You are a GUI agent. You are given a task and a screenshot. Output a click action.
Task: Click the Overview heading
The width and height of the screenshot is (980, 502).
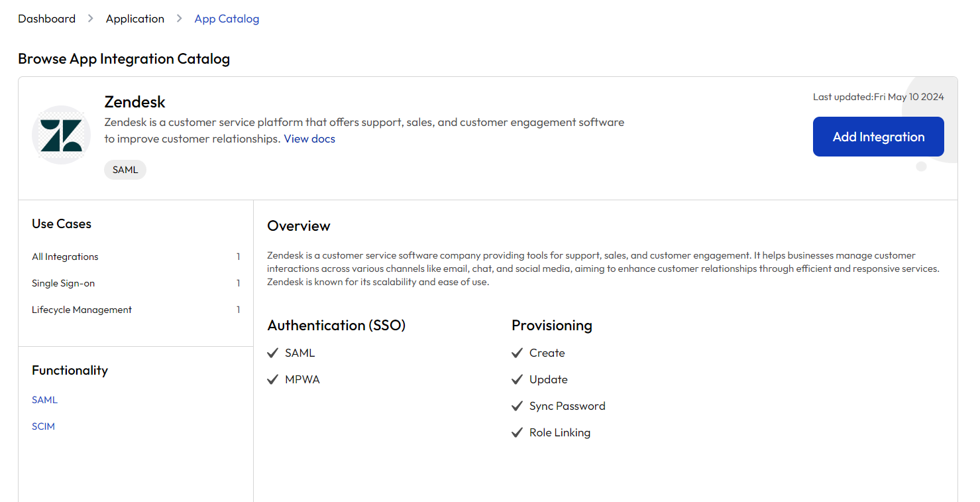(x=299, y=226)
